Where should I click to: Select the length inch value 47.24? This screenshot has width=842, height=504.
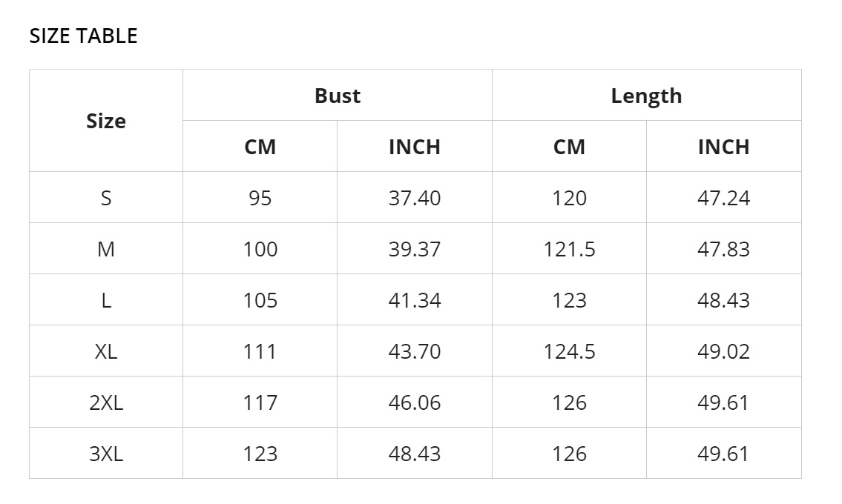click(x=723, y=198)
